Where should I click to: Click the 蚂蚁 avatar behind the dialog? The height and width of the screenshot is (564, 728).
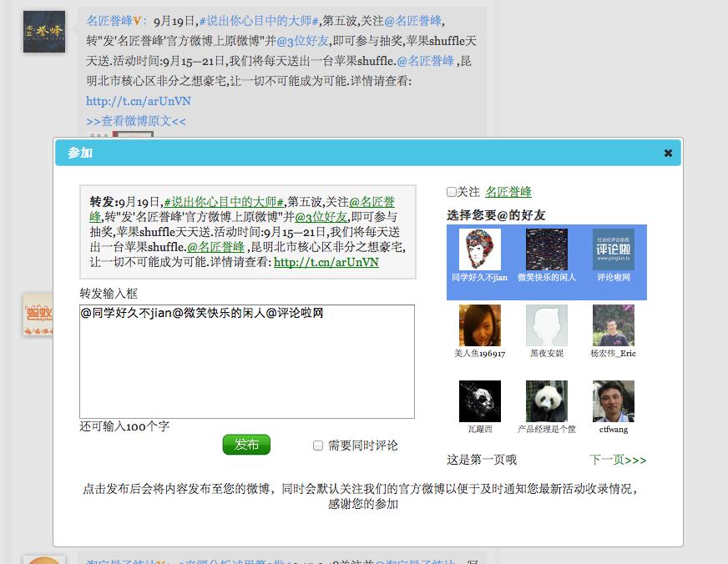(38, 315)
